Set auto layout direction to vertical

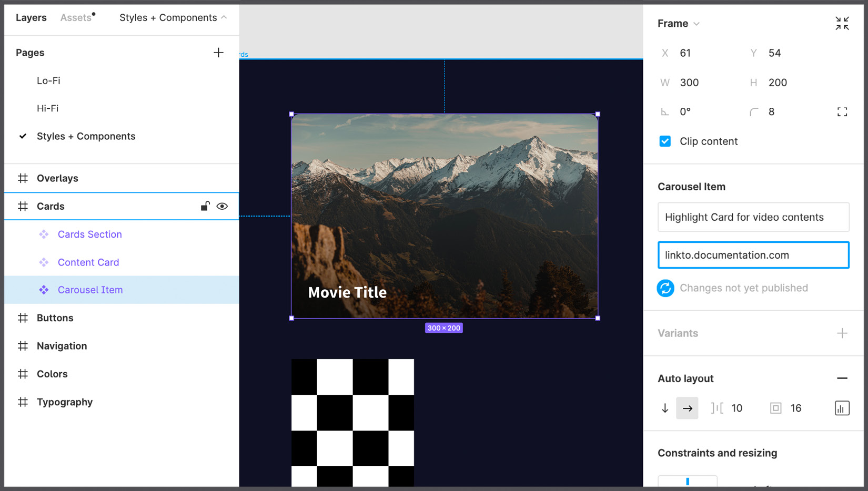665,408
